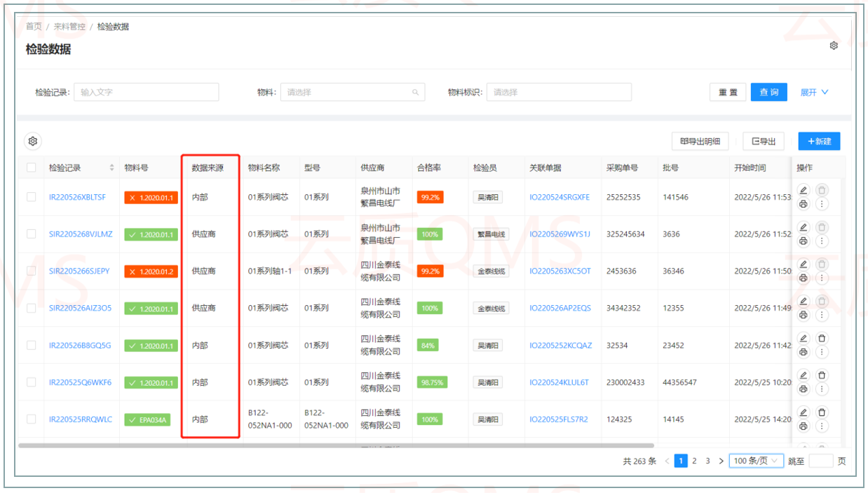This screenshot has height=493, width=868.
Task: Expand more filters with 展开
Action: [815, 92]
